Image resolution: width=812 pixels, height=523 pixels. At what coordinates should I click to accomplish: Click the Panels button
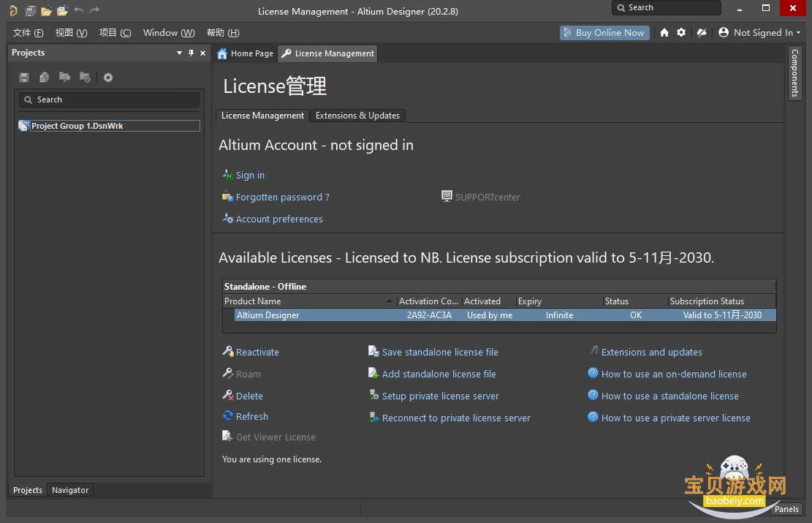pyautogui.click(x=786, y=509)
